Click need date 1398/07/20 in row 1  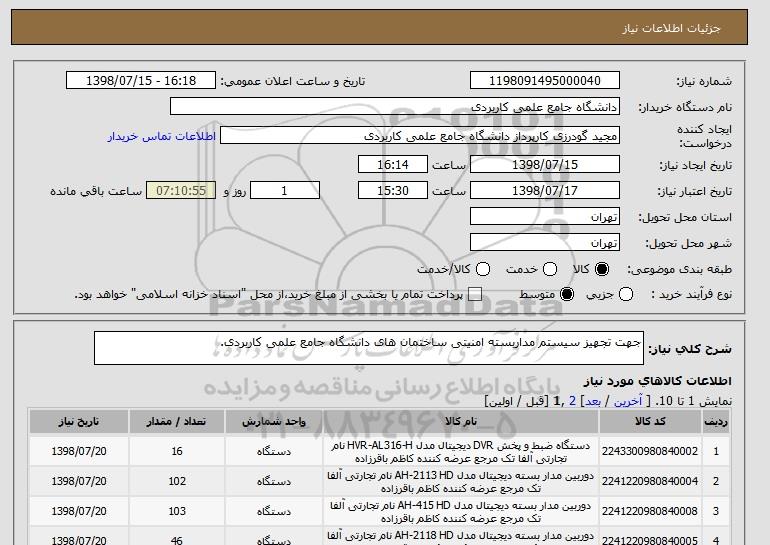[79, 451]
